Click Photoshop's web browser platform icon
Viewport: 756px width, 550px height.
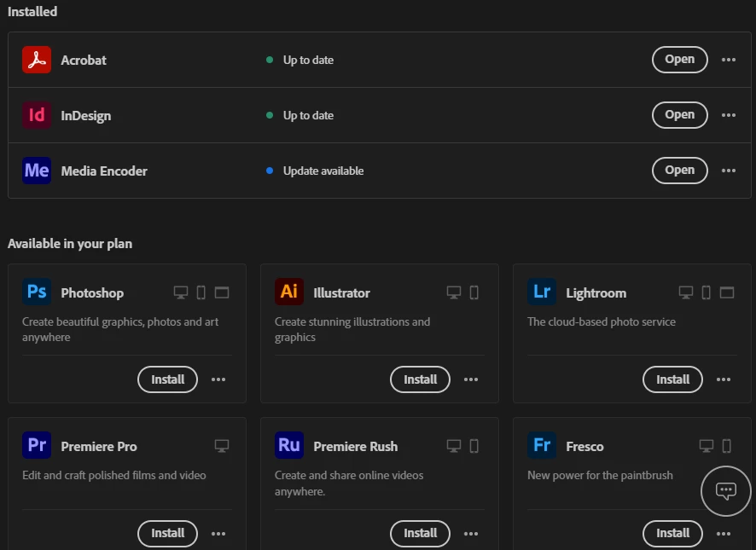222,292
